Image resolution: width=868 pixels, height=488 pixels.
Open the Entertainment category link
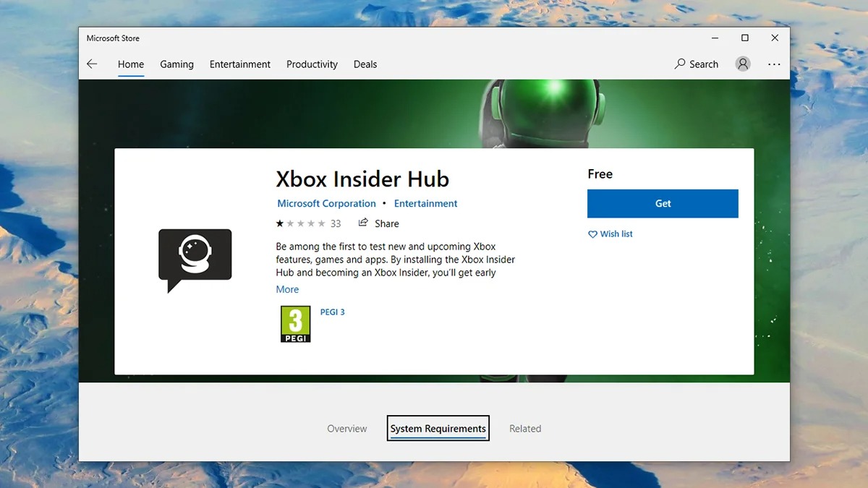[x=426, y=204]
